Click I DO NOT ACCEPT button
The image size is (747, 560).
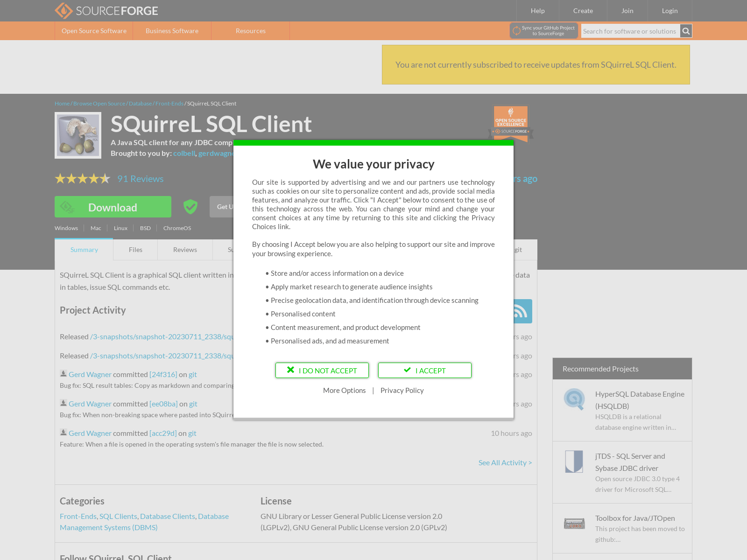pos(322,371)
